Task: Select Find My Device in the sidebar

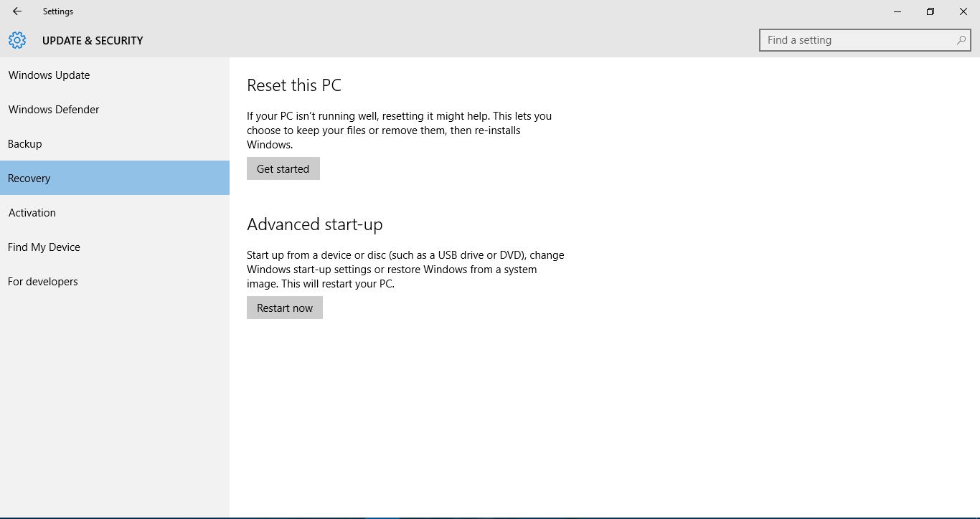Action: (x=44, y=247)
